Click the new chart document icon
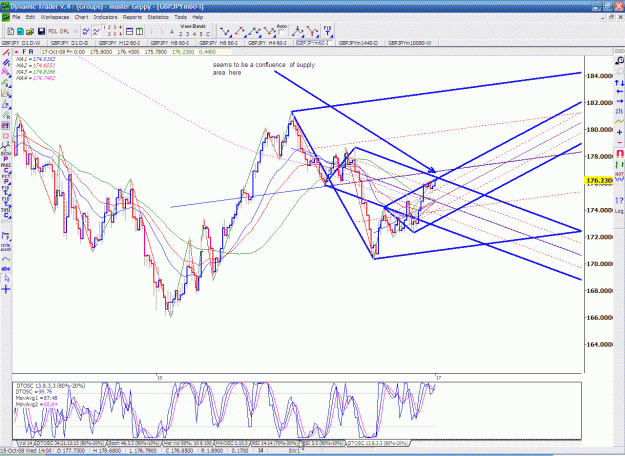 [x=11, y=31]
